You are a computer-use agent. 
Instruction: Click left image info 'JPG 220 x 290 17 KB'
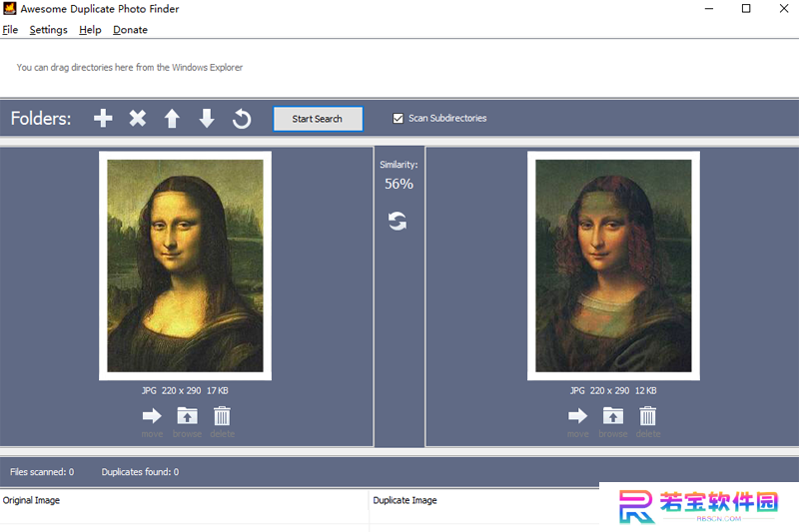185,390
